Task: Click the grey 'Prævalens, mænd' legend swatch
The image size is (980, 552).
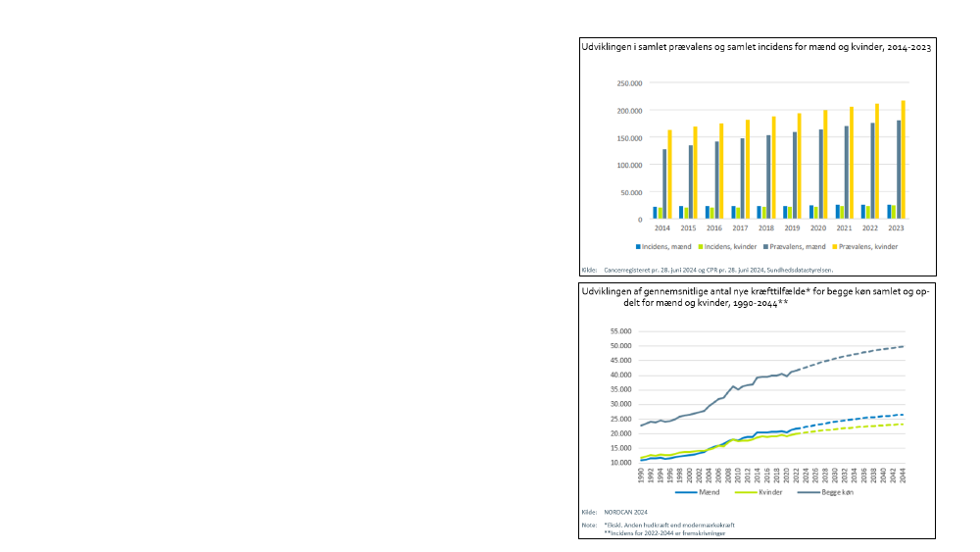Action: (765, 247)
